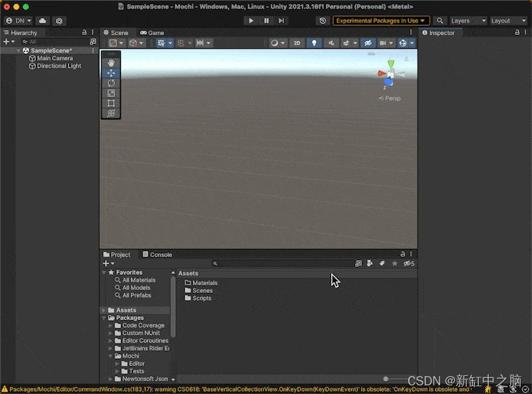The width and height of the screenshot is (532, 394).
Task: Select the Move tool in Scene toolbar
Action: (111, 73)
